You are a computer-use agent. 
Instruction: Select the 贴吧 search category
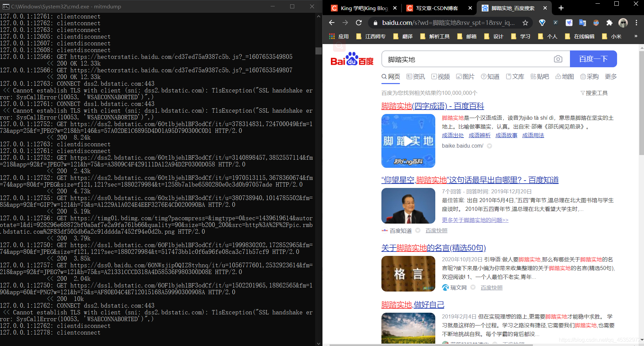540,77
